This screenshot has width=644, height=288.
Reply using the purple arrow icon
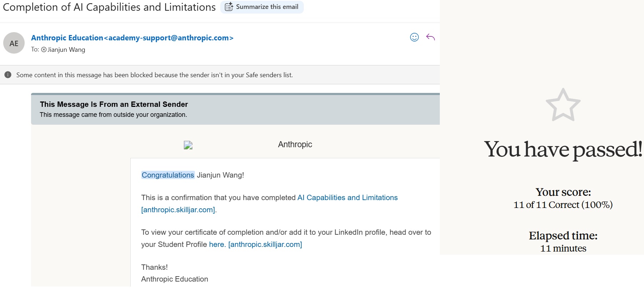click(x=431, y=37)
